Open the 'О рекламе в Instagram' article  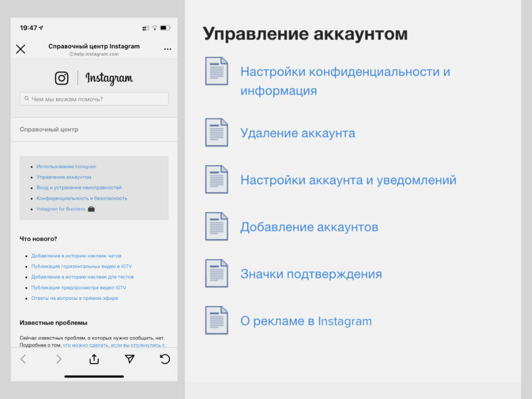click(306, 321)
